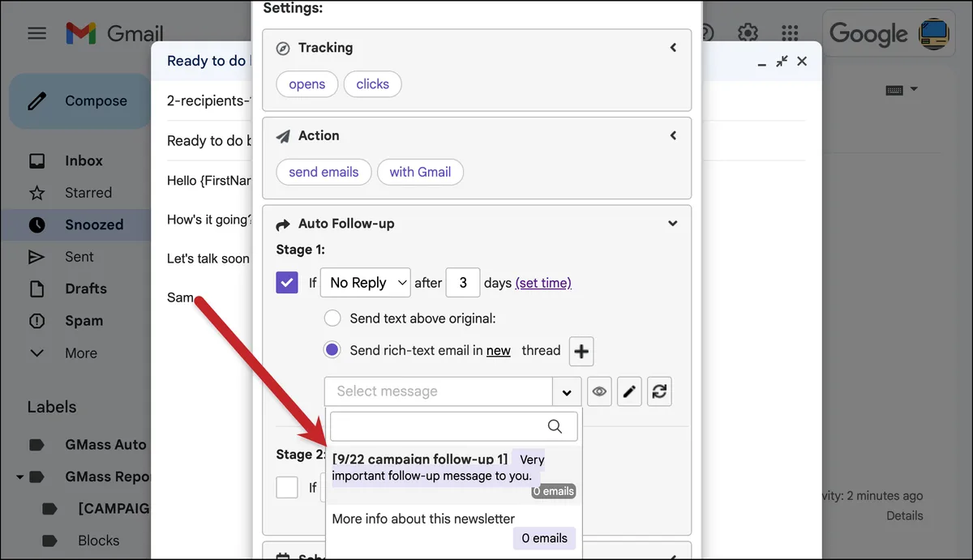Click the search field in message dropdown
The height and width of the screenshot is (560, 973).
[x=453, y=426]
